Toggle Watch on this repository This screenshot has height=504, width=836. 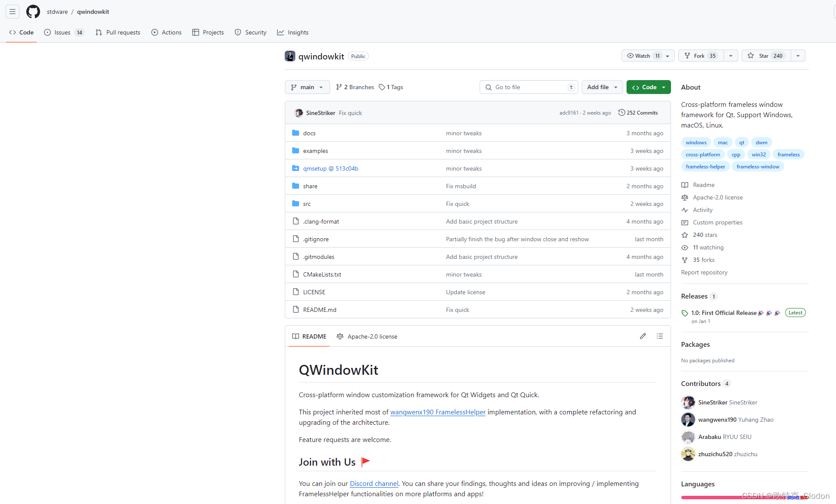(x=642, y=56)
